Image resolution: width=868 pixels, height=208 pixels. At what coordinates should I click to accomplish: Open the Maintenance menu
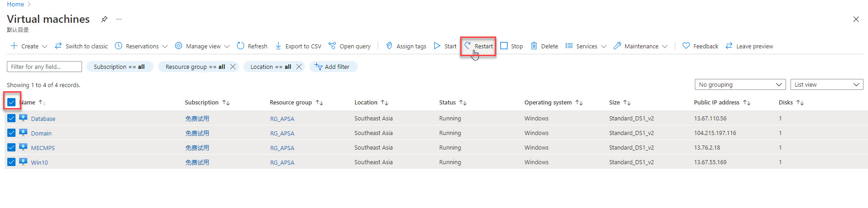[641, 46]
